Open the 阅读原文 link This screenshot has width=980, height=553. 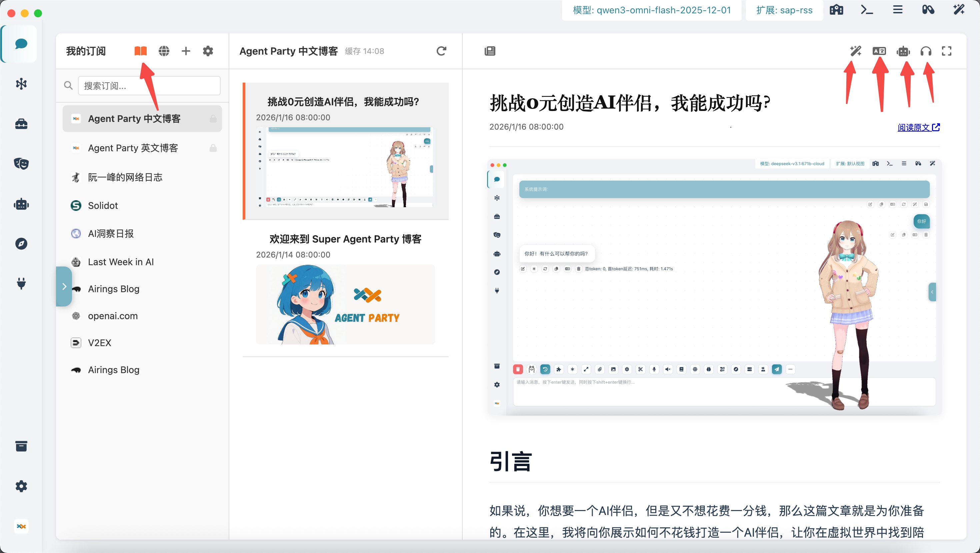click(919, 127)
